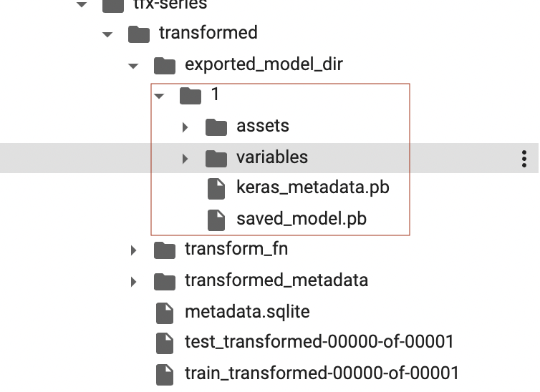This screenshot has height=392, width=540.
Task: Click the assets folder icon
Action: click(216, 127)
